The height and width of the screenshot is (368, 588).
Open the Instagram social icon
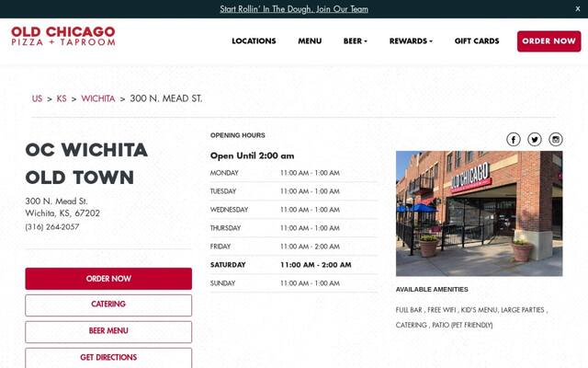click(x=555, y=139)
